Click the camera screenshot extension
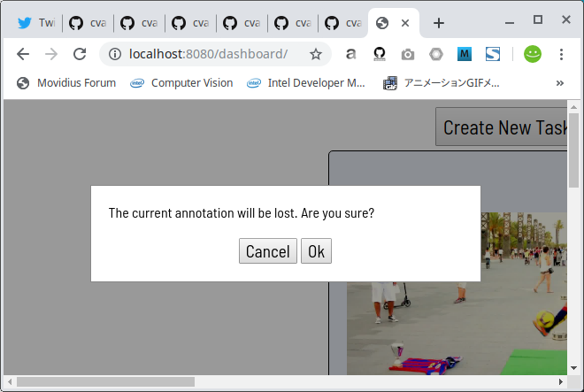This screenshot has width=584, height=392. pyautogui.click(x=407, y=54)
